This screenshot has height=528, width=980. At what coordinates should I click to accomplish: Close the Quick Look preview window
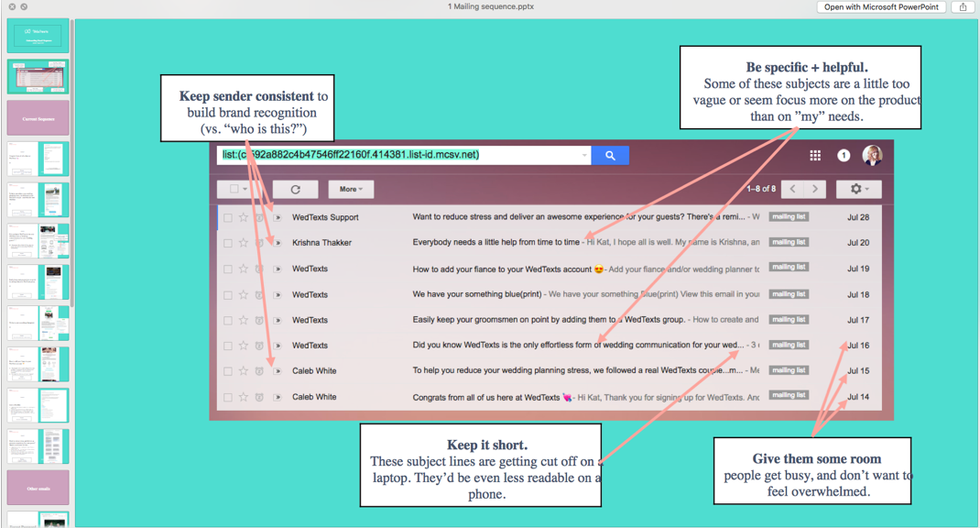[x=12, y=7]
